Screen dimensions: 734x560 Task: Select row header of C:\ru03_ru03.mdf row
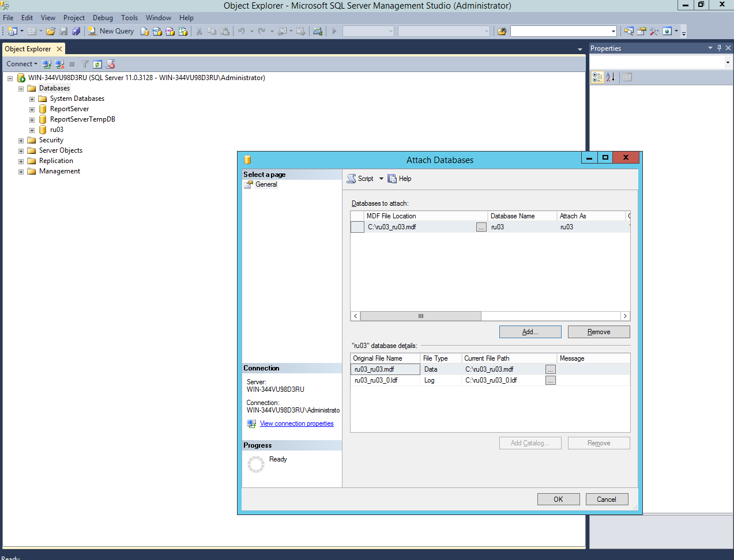(x=357, y=227)
